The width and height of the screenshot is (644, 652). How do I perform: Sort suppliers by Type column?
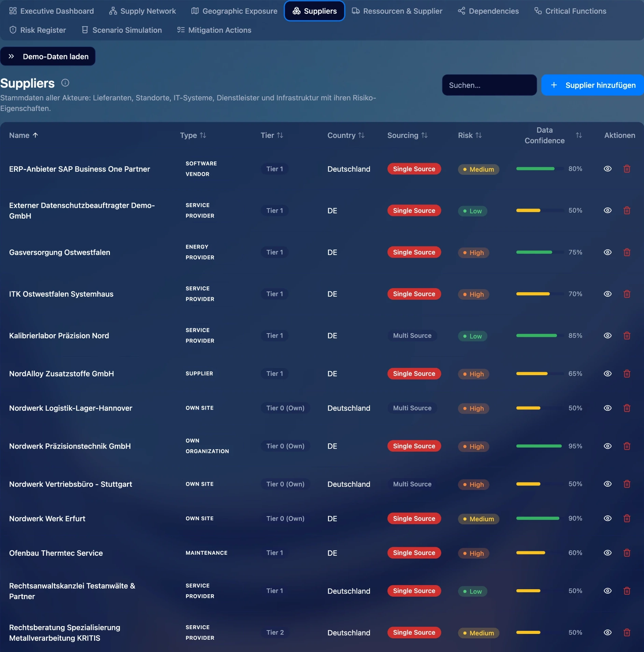click(193, 135)
